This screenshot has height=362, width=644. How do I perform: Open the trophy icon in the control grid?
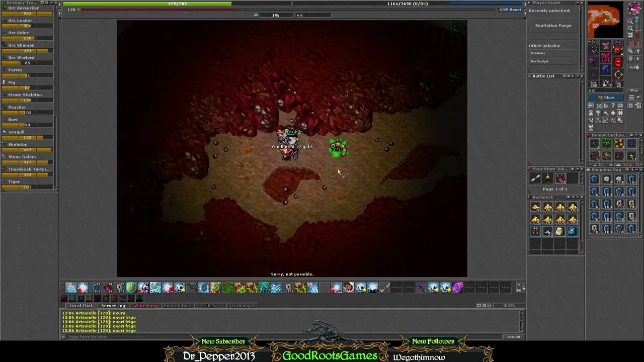pyautogui.click(x=598, y=113)
